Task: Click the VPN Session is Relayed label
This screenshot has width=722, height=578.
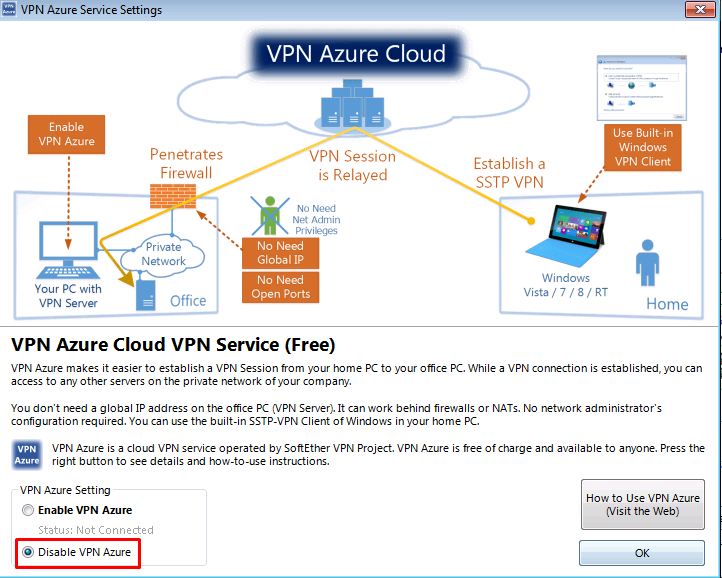Action: 353,165
